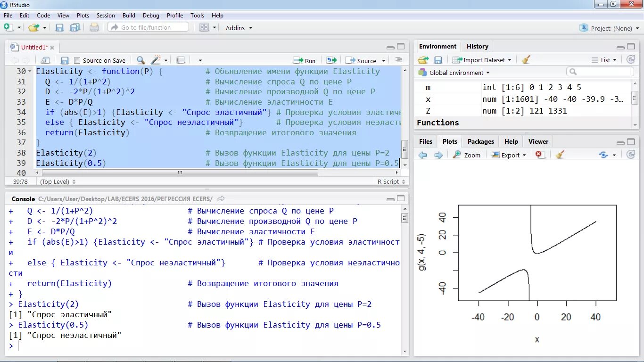
Task: Expand the Source button dropdown arrow
Action: (x=383, y=61)
